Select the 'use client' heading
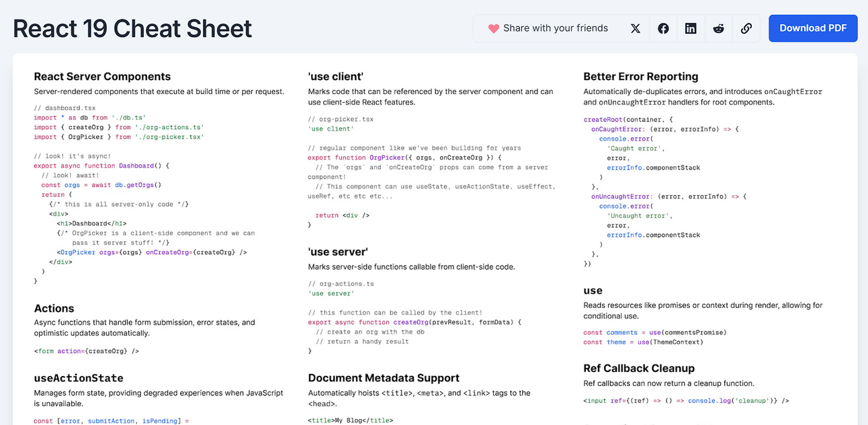 click(x=336, y=77)
